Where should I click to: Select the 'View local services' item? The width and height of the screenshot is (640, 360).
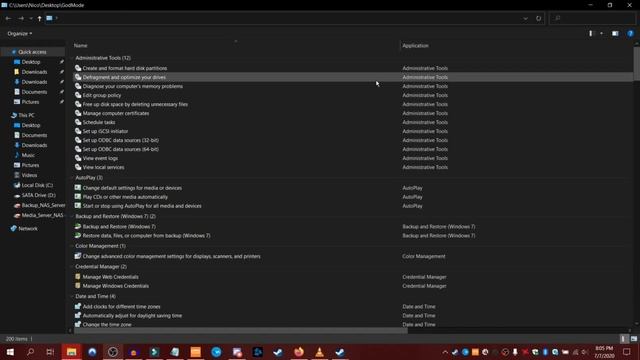(x=103, y=167)
